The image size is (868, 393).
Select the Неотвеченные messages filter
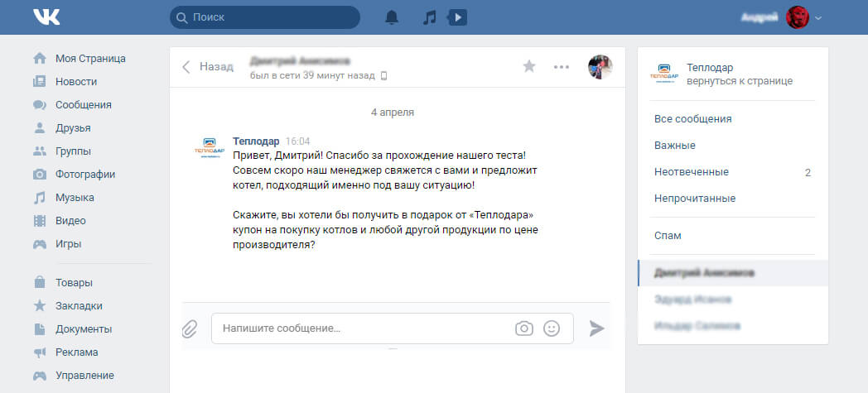pyautogui.click(x=692, y=172)
